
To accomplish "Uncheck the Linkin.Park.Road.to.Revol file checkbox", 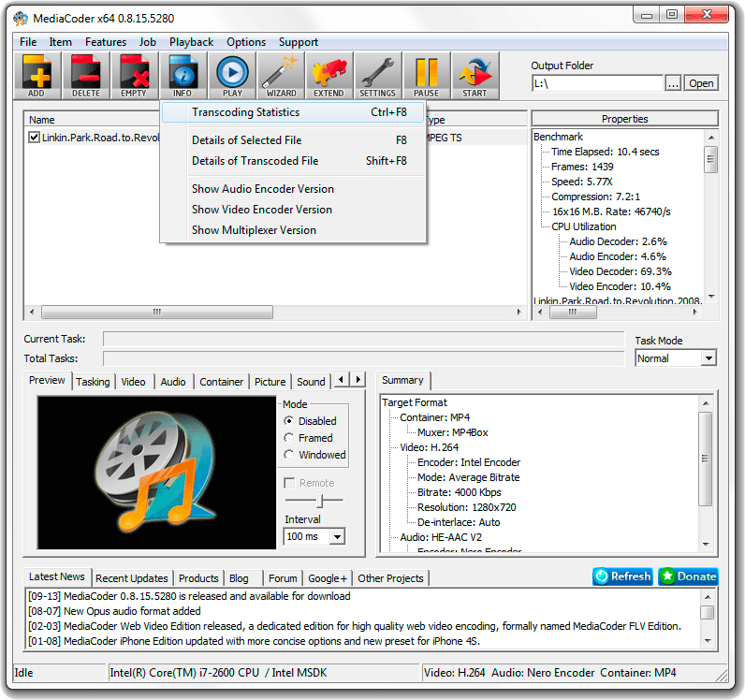I will point(34,138).
